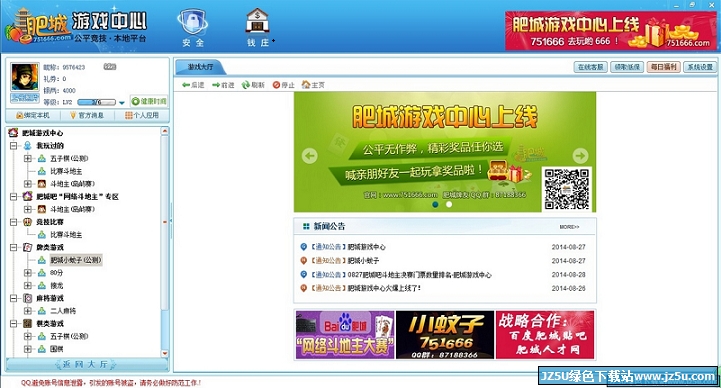Click the 牌类游戏 cards icon
This screenshot has height=388, width=721.
tap(28, 247)
